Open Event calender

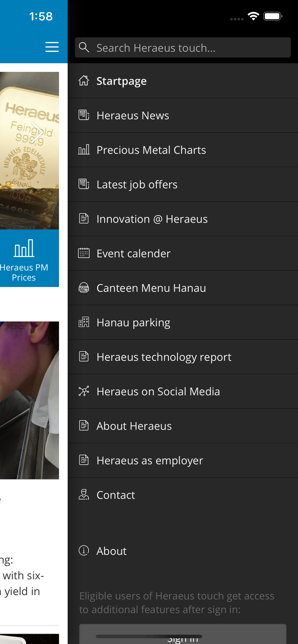click(x=183, y=253)
